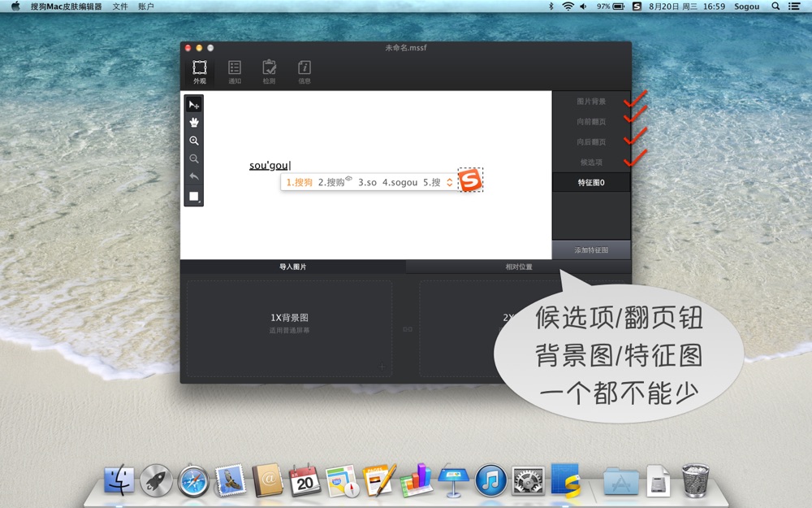
Task: Open System Preferences gear in the Dock
Action: [x=529, y=481]
